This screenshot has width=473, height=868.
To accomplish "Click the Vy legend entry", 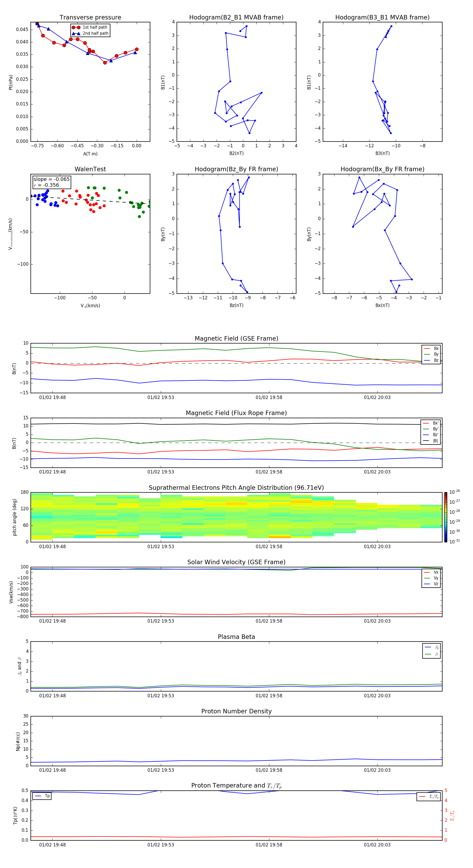I will [x=431, y=578].
